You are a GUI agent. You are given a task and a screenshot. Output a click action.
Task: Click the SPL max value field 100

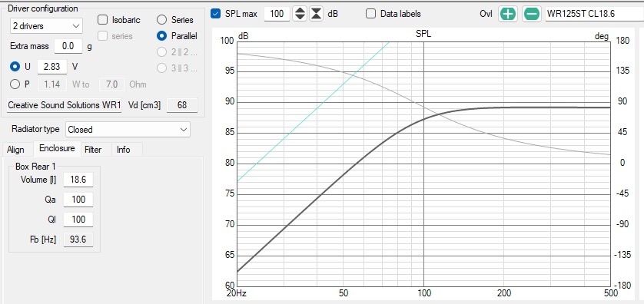click(x=277, y=14)
